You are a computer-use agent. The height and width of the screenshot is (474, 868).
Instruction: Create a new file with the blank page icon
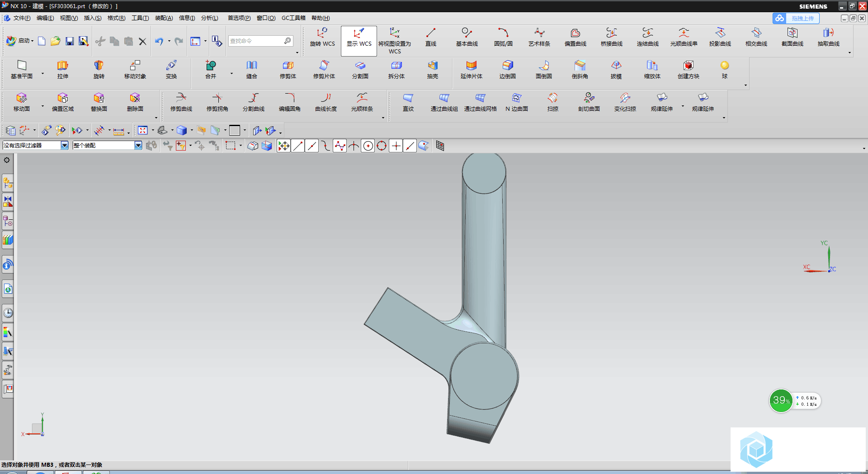click(x=42, y=41)
